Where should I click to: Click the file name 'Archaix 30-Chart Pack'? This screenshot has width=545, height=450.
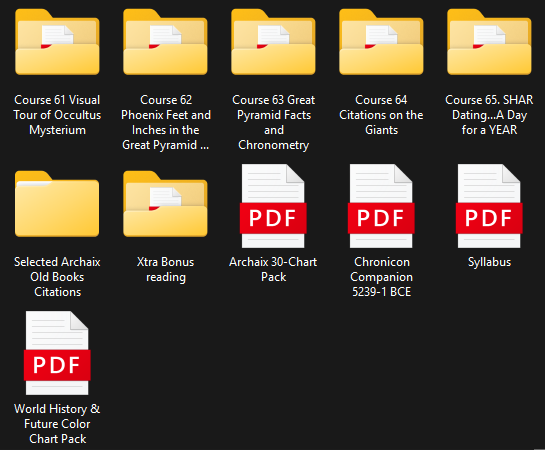coord(273,269)
